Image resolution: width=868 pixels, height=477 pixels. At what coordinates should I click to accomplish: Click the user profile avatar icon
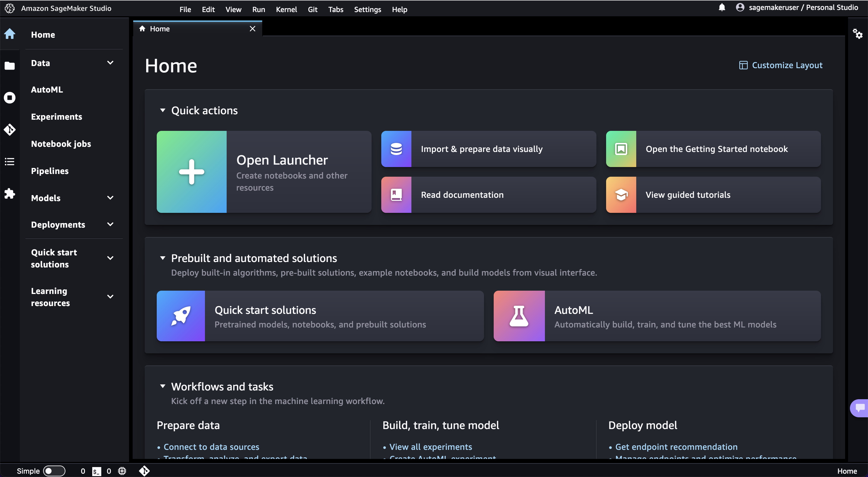click(740, 8)
